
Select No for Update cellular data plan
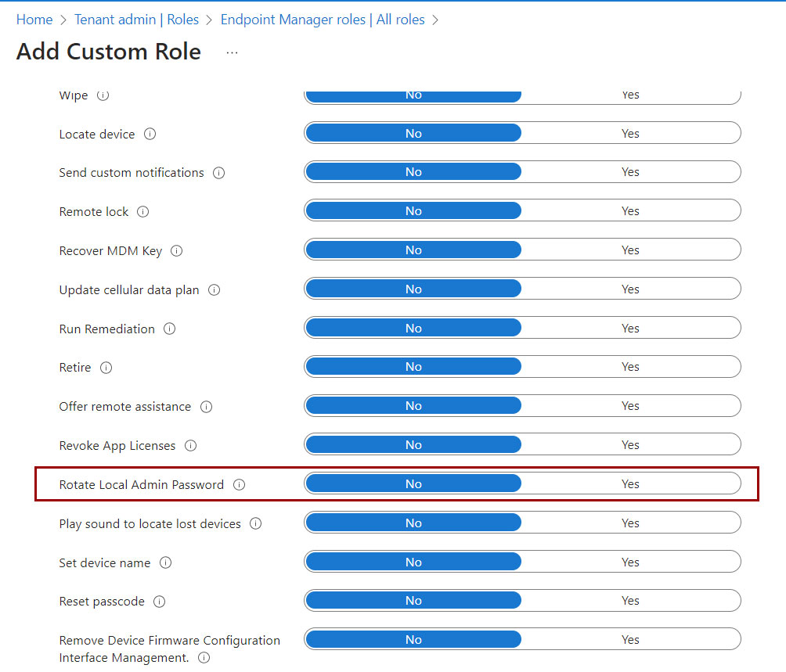tap(413, 289)
